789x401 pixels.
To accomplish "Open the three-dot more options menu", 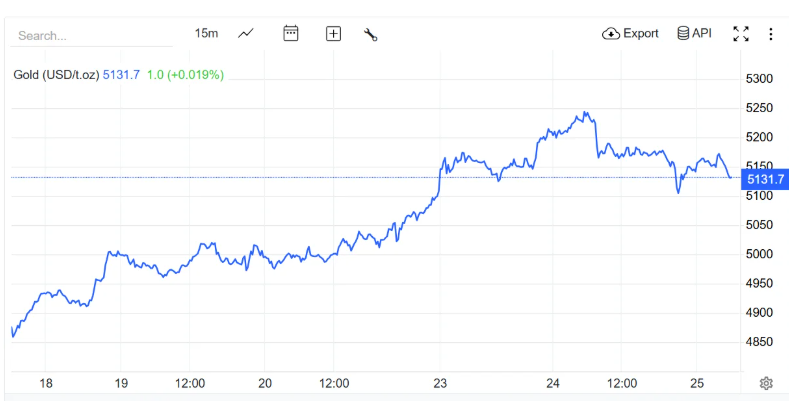I will click(x=771, y=33).
